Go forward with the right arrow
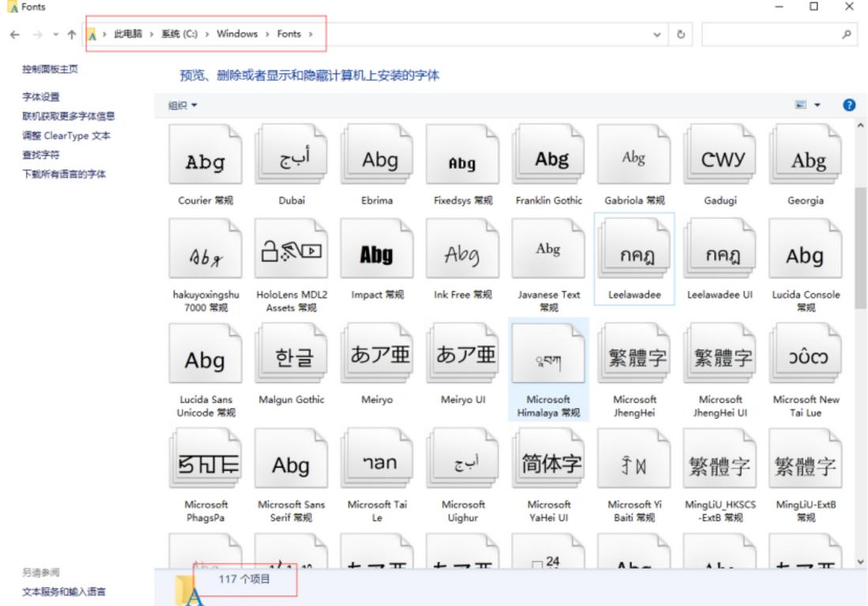 [x=38, y=34]
